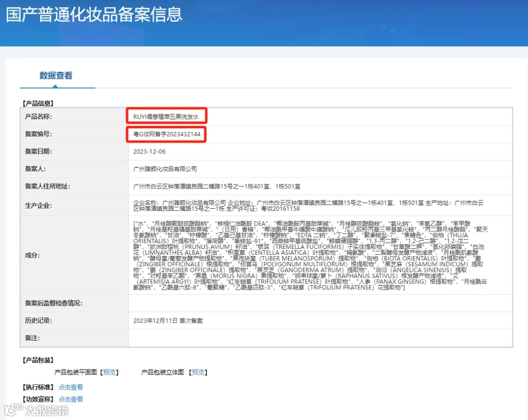
Task: Click the 产品信息 section heading
Action: pos(38,103)
